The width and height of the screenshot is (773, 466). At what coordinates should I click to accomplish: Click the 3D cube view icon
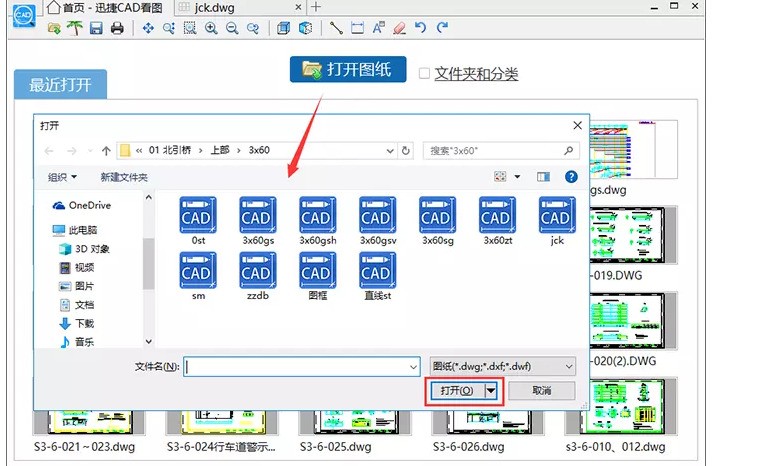pos(306,28)
